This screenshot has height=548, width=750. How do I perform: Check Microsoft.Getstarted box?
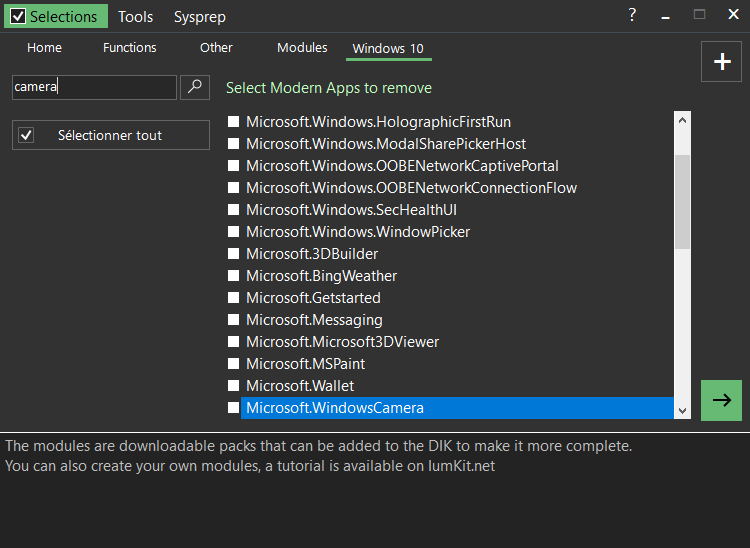(x=233, y=297)
